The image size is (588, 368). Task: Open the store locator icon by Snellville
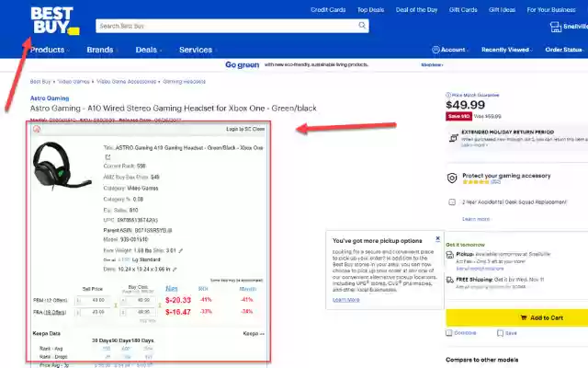click(x=555, y=27)
